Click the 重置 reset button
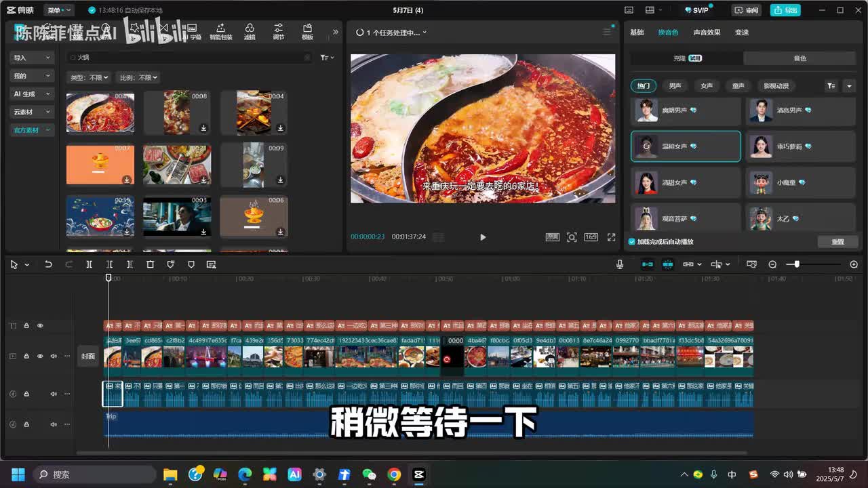 (838, 242)
